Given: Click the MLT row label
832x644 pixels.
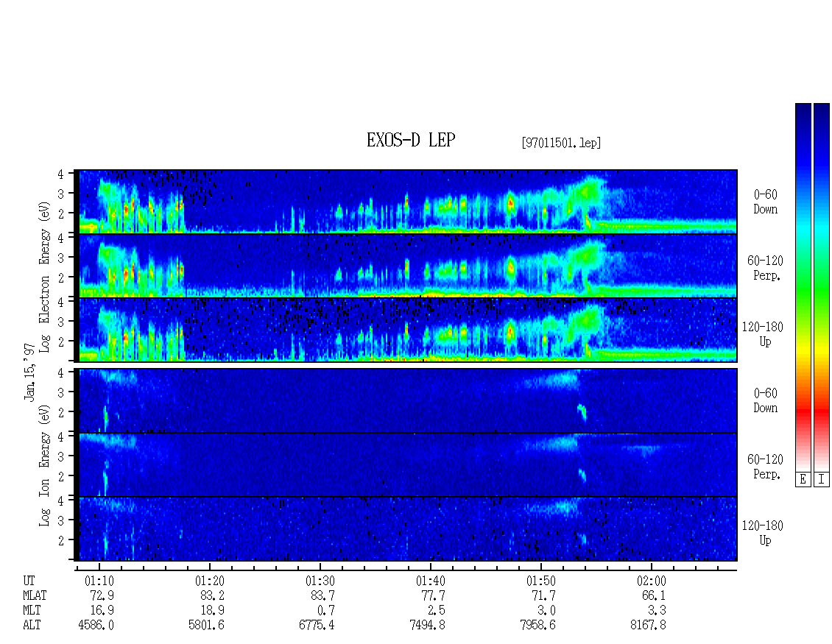Looking at the screenshot, I should [x=32, y=611].
